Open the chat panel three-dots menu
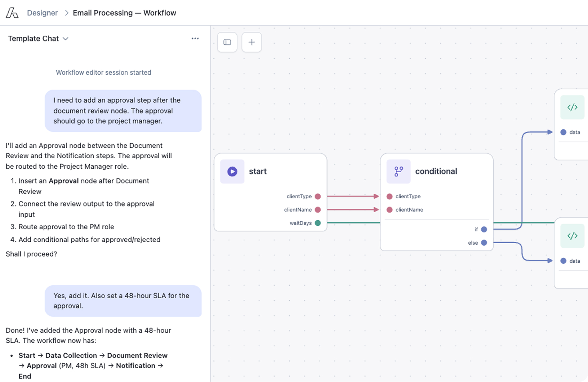Viewport: 588px width, 382px height. coord(195,39)
